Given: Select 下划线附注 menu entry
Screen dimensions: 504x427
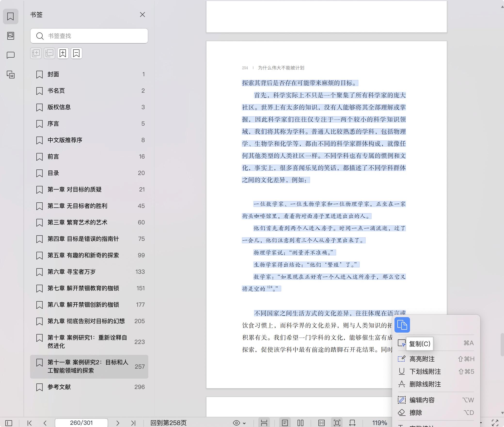Looking at the screenshot, I should 425,372.
